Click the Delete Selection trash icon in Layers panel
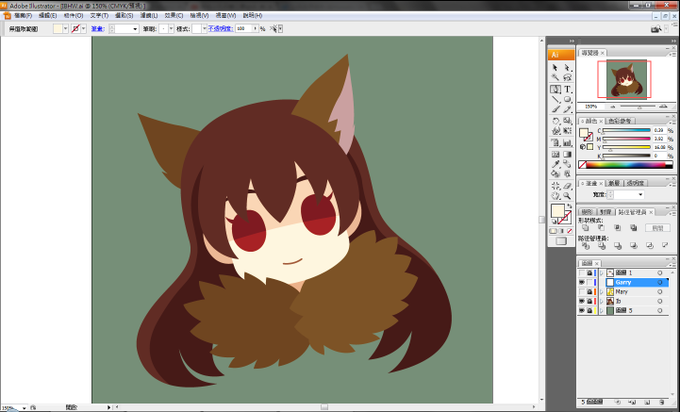Screen dimensions: 680x412 [x=661, y=402]
